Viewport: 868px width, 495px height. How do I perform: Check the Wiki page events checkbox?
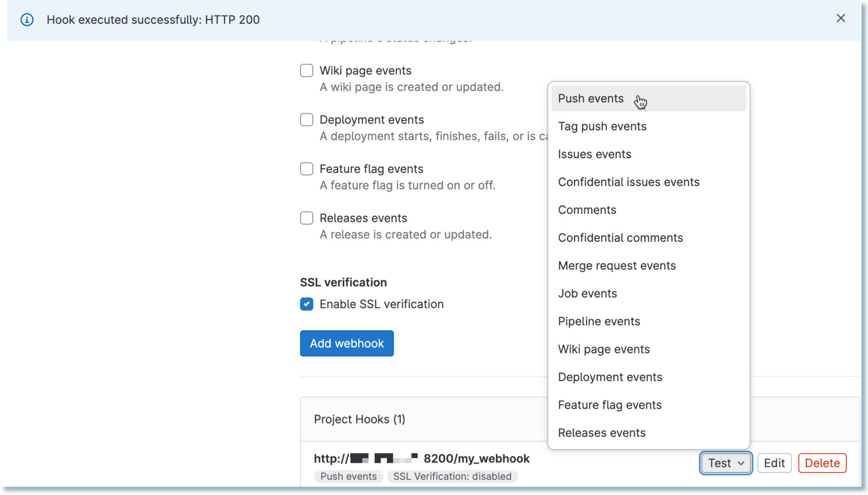[x=306, y=70]
